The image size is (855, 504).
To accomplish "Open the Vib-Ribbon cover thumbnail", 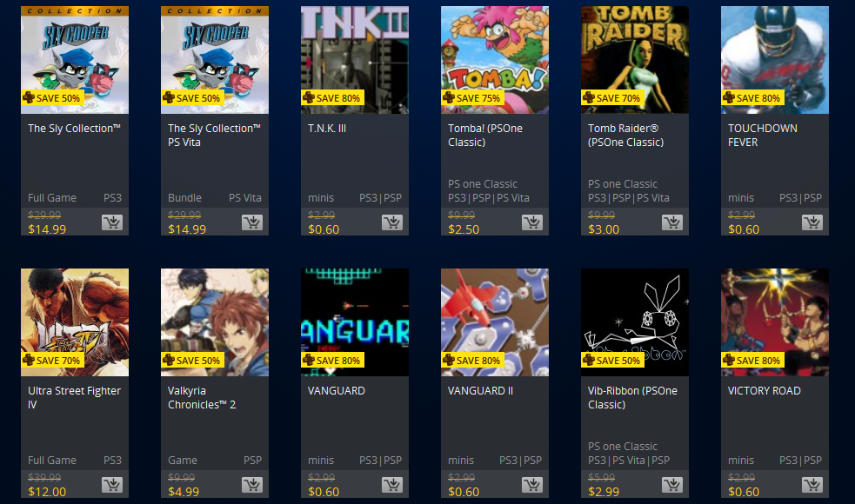I will pyautogui.click(x=635, y=322).
